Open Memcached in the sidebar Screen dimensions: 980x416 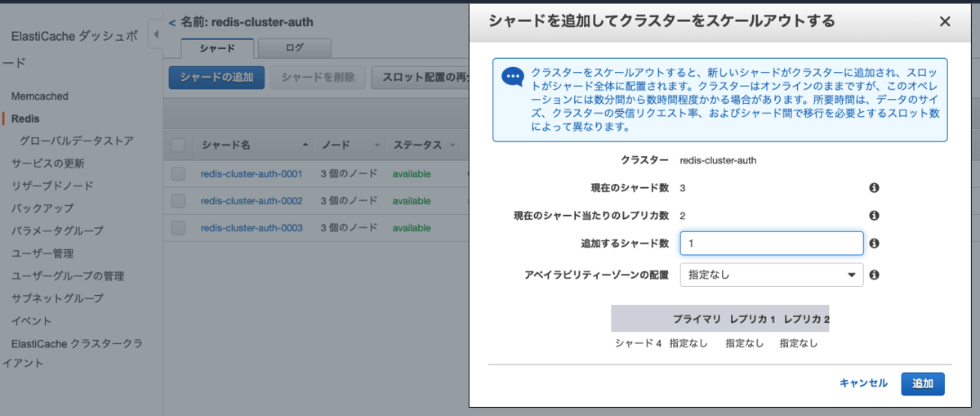[40, 96]
